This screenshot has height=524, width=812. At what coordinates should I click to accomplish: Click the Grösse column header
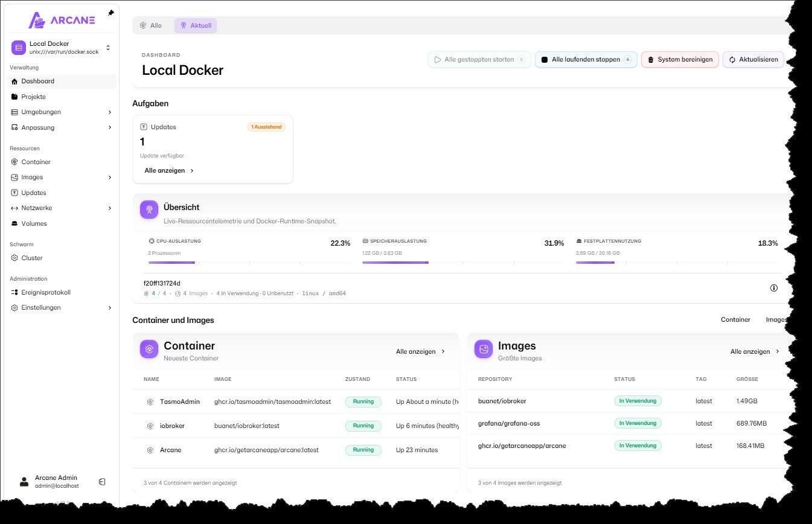747,379
